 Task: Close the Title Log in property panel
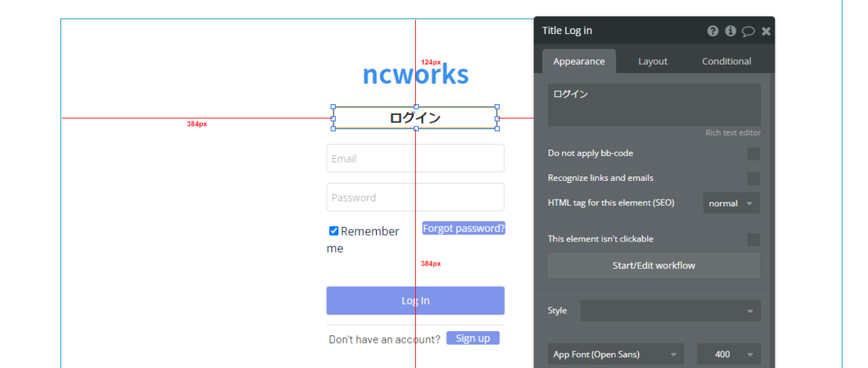coord(766,31)
